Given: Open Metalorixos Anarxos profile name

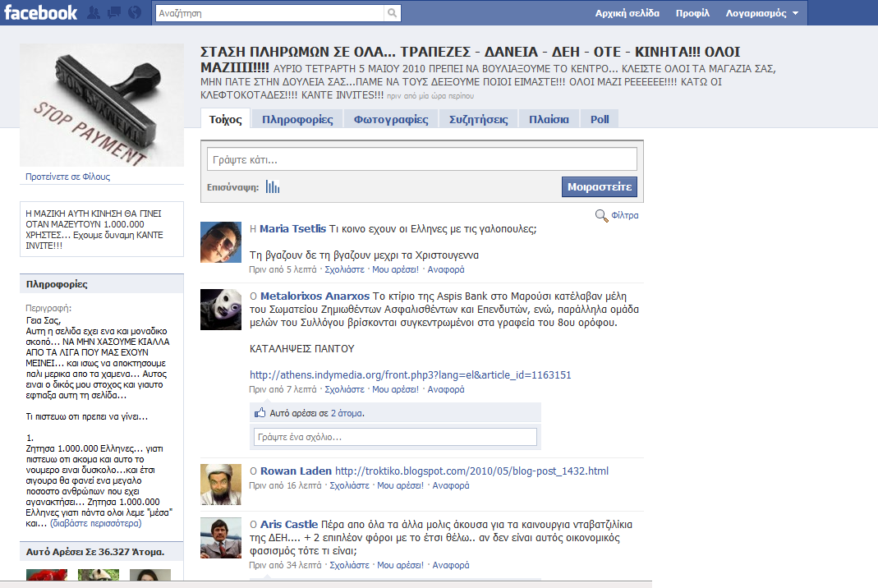Looking at the screenshot, I should pos(315,296).
